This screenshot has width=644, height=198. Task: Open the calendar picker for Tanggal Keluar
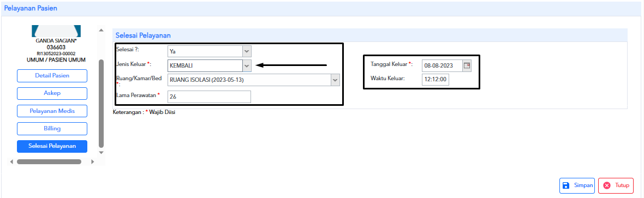[x=467, y=65]
